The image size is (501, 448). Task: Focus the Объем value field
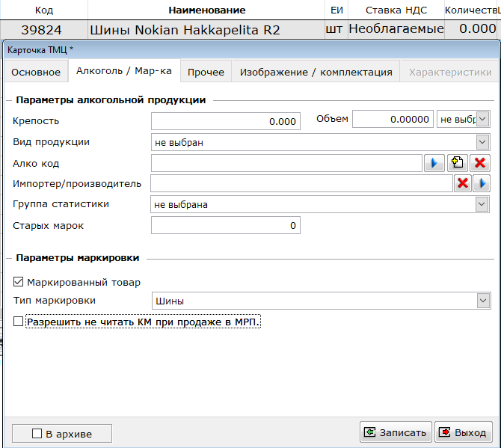coord(393,119)
